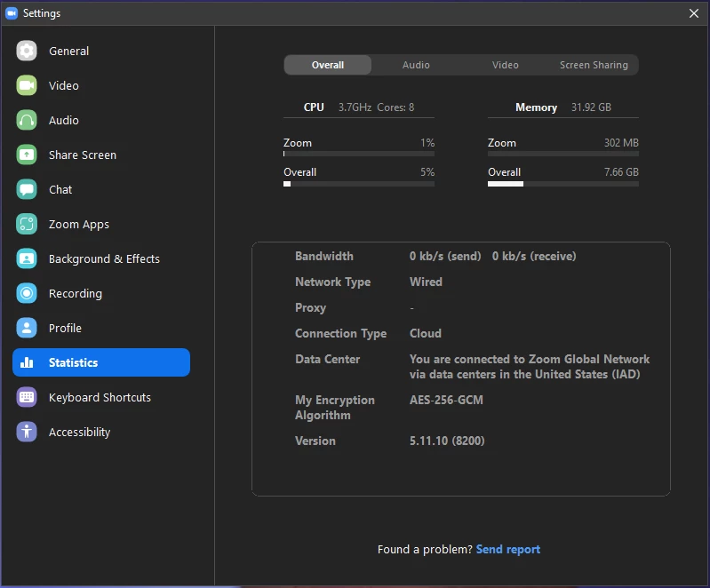Screen dimensions: 710x588
Task: Click the Overall memory usage bar
Action: click(x=563, y=184)
